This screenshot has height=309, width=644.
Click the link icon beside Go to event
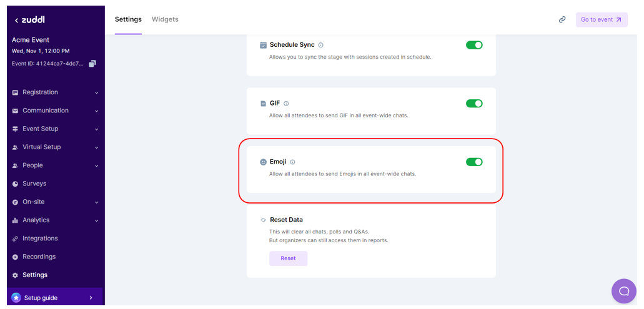pos(562,19)
